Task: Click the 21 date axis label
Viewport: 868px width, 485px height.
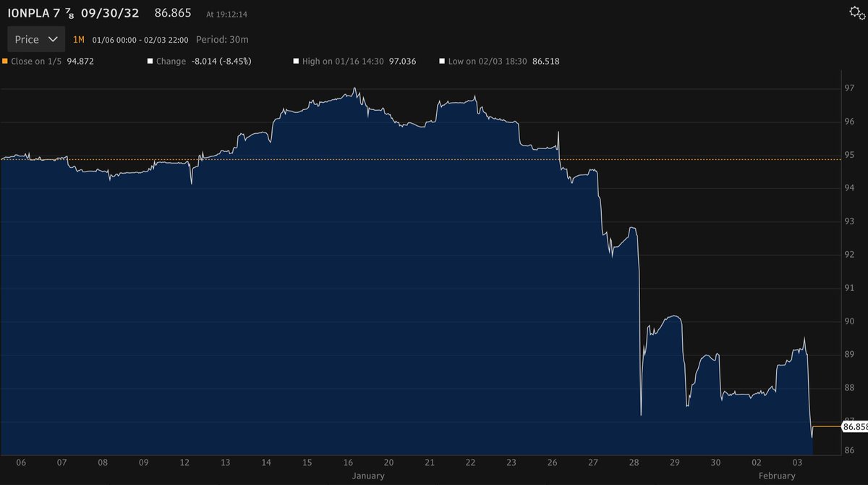Action: click(x=430, y=463)
